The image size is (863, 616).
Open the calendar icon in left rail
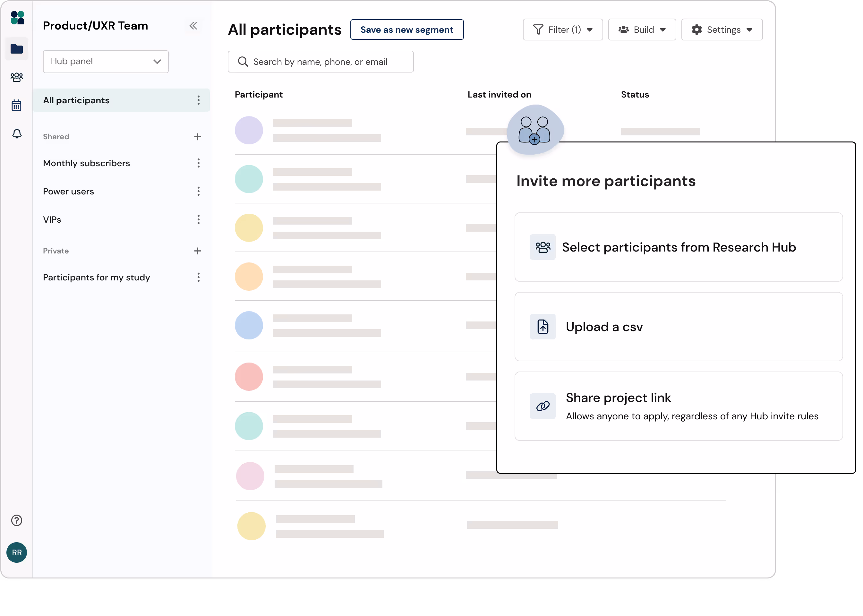tap(17, 106)
